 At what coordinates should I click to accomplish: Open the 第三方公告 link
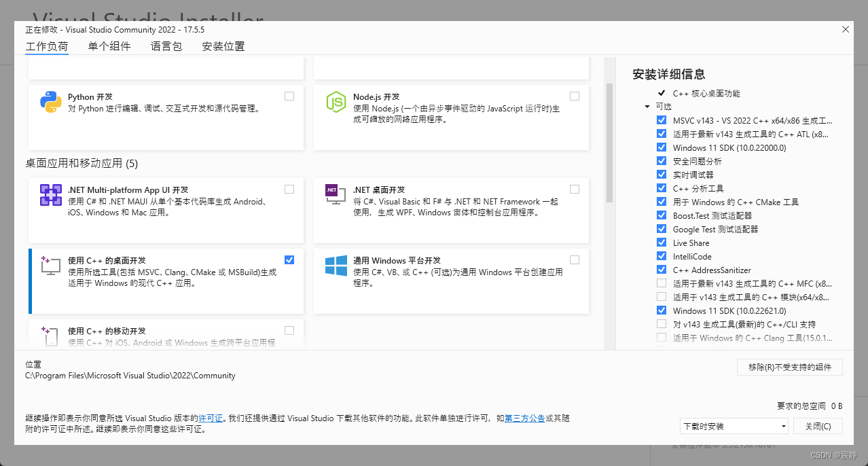(524, 418)
